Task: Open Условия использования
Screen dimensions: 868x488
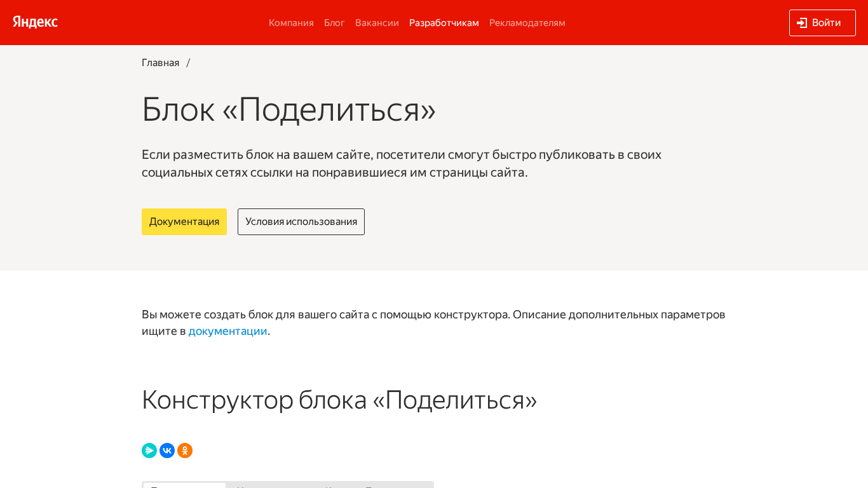Action: tap(301, 222)
